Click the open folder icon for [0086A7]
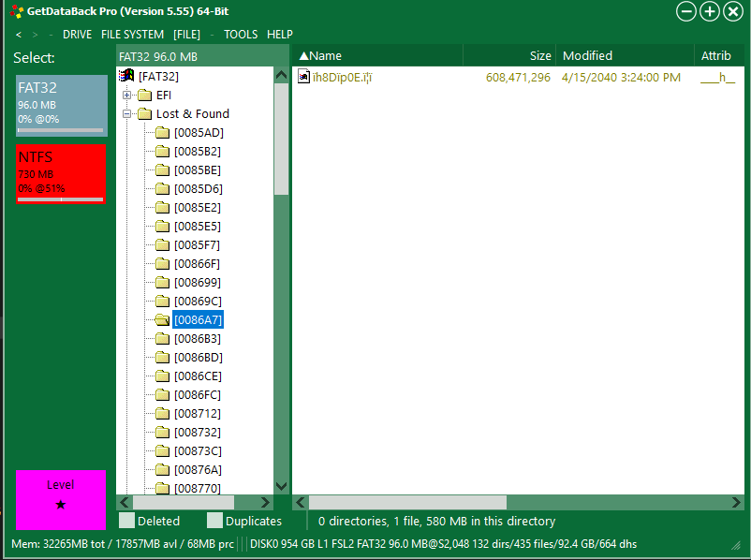 point(162,319)
